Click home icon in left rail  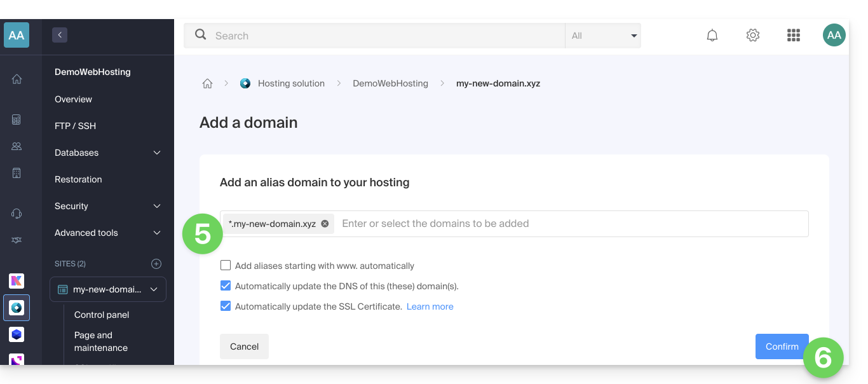point(17,79)
